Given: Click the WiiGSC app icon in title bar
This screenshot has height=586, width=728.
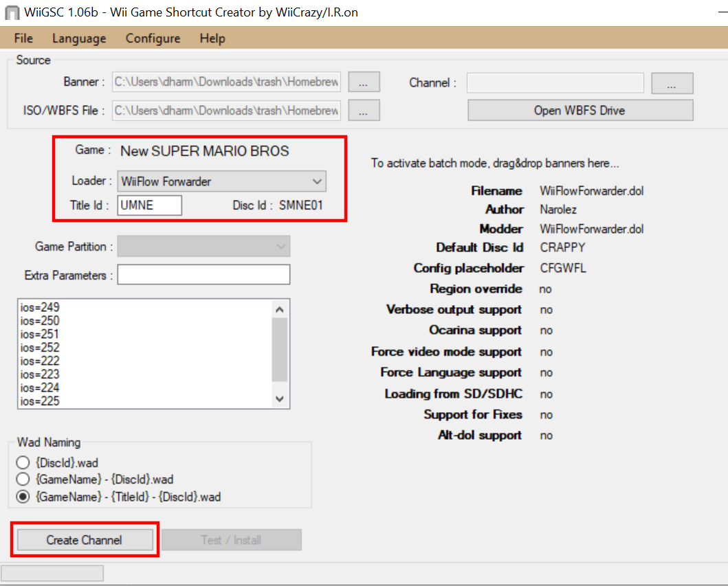Looking at the screenshot, I should click(12, 12).
